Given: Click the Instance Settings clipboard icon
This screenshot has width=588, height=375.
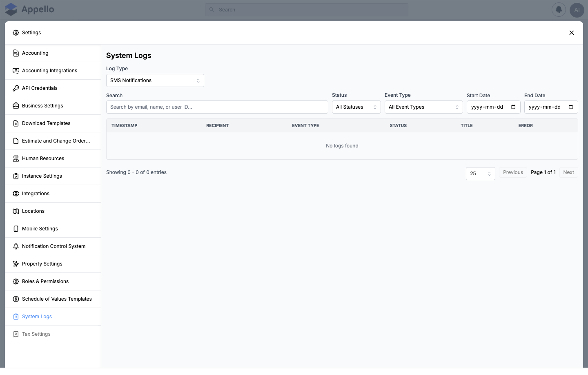Looking at the screenshot, I should [16, 176].
